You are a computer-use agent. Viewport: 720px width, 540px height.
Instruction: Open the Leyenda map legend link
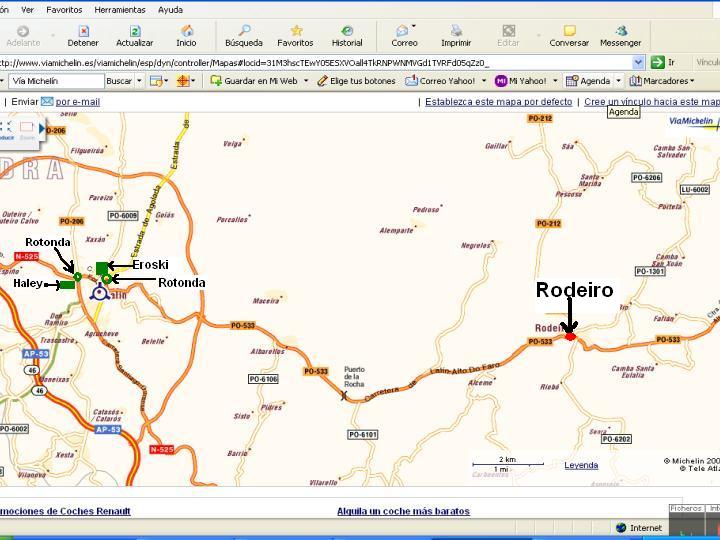tap(581, 465)
